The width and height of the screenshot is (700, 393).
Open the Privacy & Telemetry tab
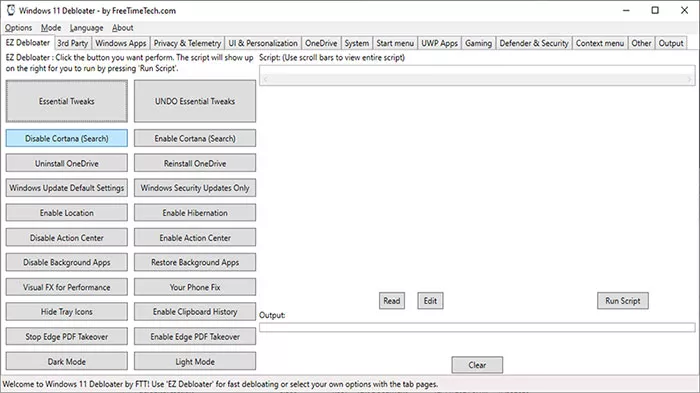[188, 43]
